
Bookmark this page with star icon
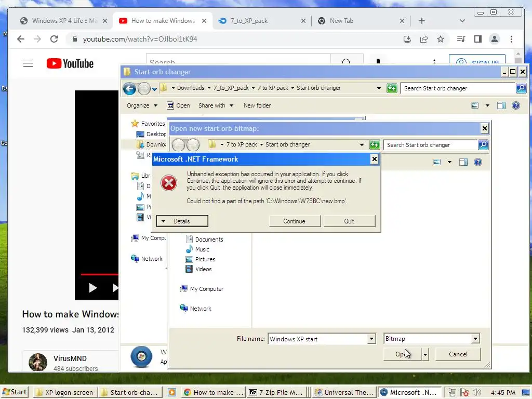click(x=441, y=39)
